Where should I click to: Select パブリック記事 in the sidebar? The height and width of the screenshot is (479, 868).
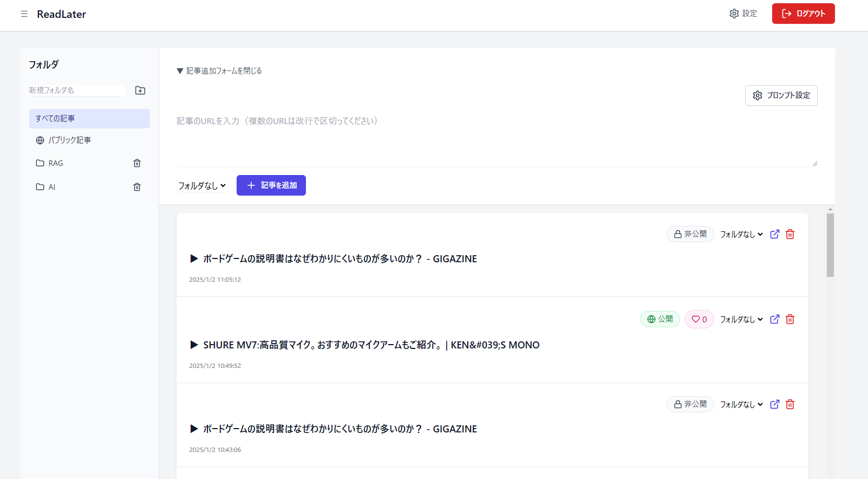pyautogui.click(x=69, y=140)
